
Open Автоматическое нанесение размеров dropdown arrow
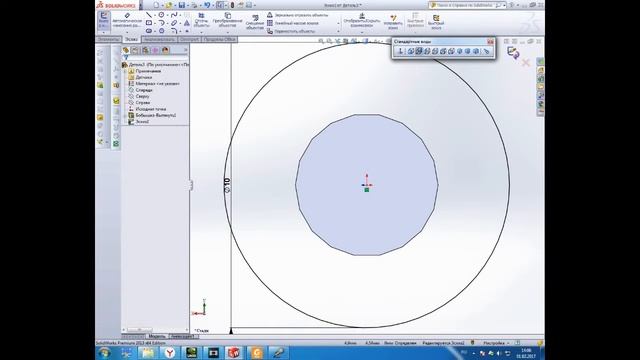[x=127, y=33]
